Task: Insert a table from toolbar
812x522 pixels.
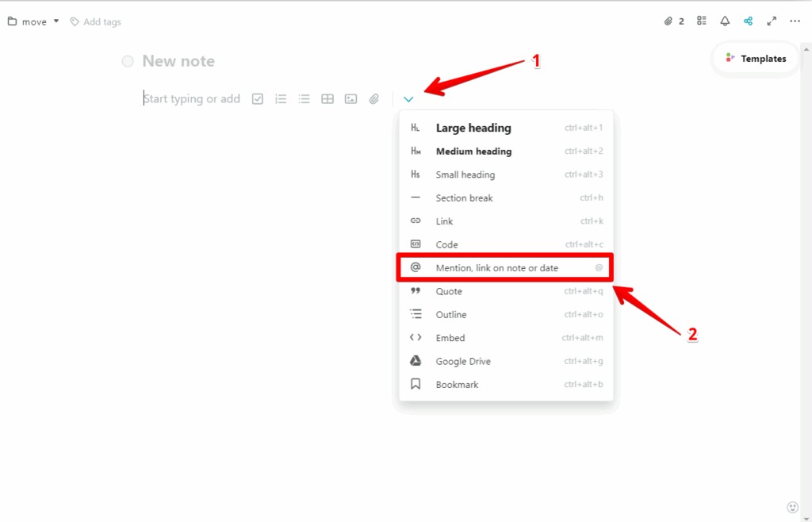Action: tap(327, 99)
